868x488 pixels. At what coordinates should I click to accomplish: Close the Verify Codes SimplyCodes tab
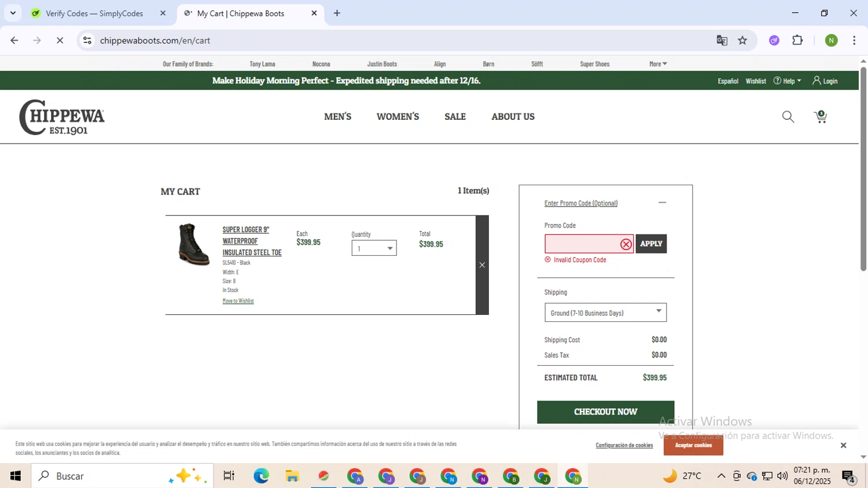pos(163,13)
